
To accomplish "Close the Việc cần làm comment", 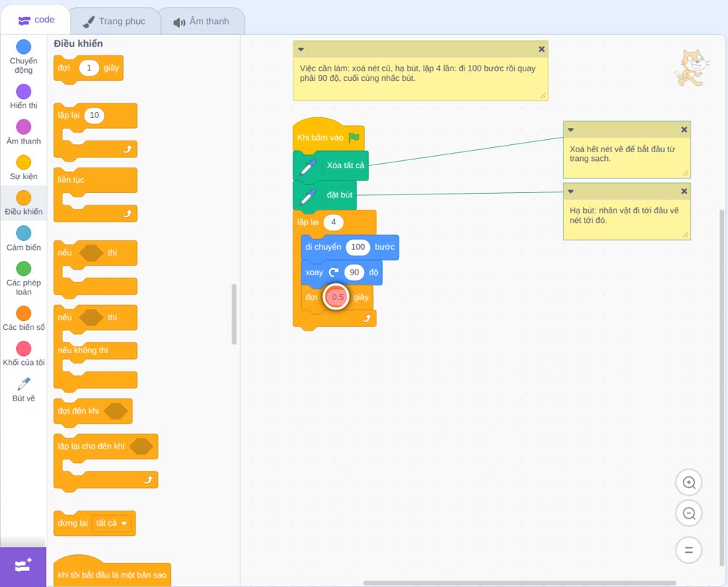I will (542, 50).
